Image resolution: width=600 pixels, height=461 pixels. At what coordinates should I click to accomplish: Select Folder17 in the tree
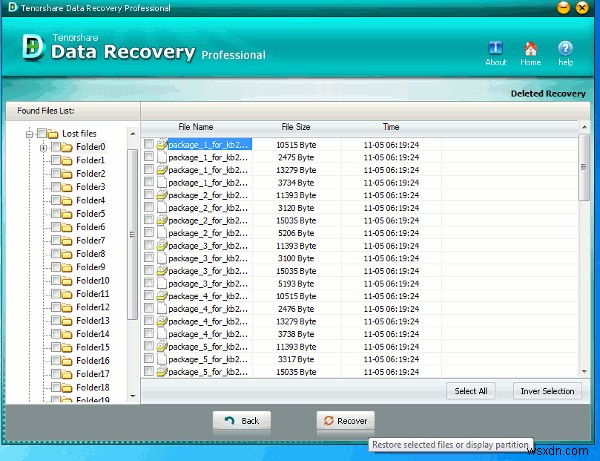point(93,374)
